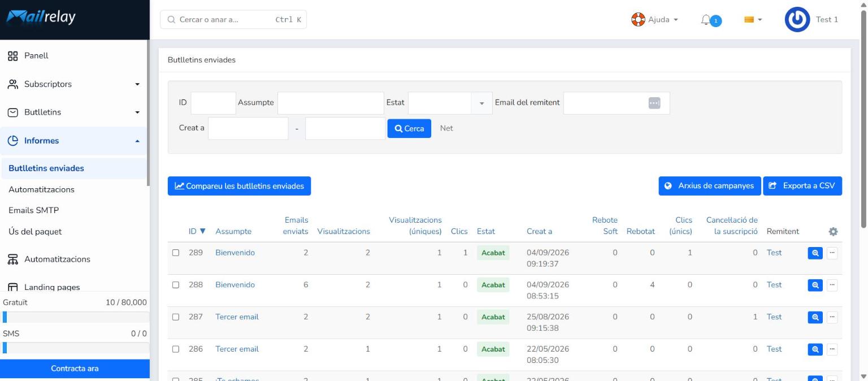Focus the ID filter field

click(x=213, y=103)
